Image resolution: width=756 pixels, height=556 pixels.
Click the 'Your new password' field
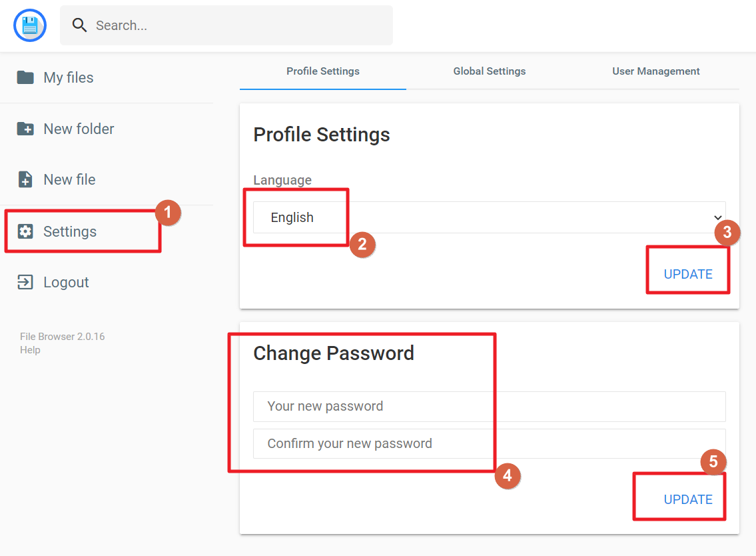(489, 407)
